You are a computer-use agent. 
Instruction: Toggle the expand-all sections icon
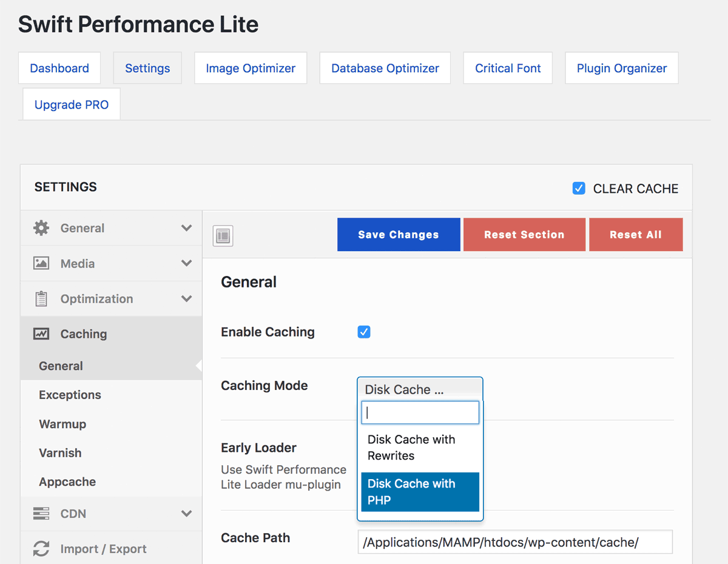point(223,236)
